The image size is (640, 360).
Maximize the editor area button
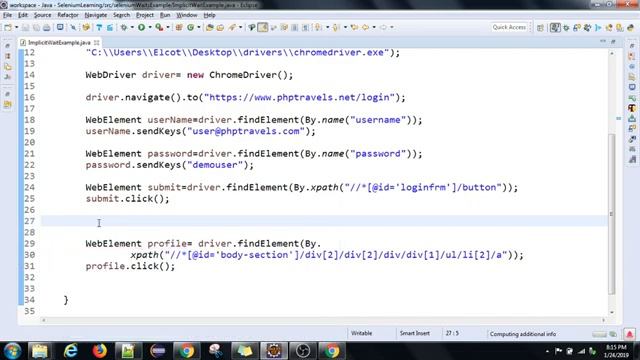tap(613, 41)
